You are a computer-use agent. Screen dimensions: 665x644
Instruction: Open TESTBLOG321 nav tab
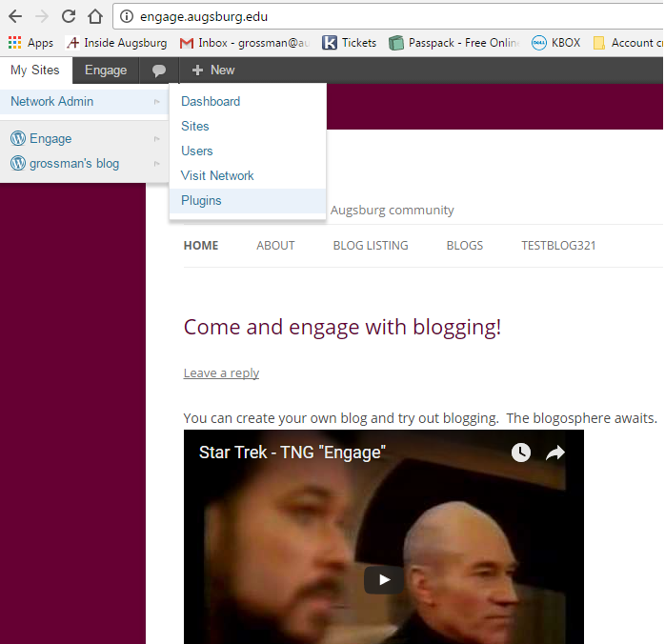click(558, 246)
